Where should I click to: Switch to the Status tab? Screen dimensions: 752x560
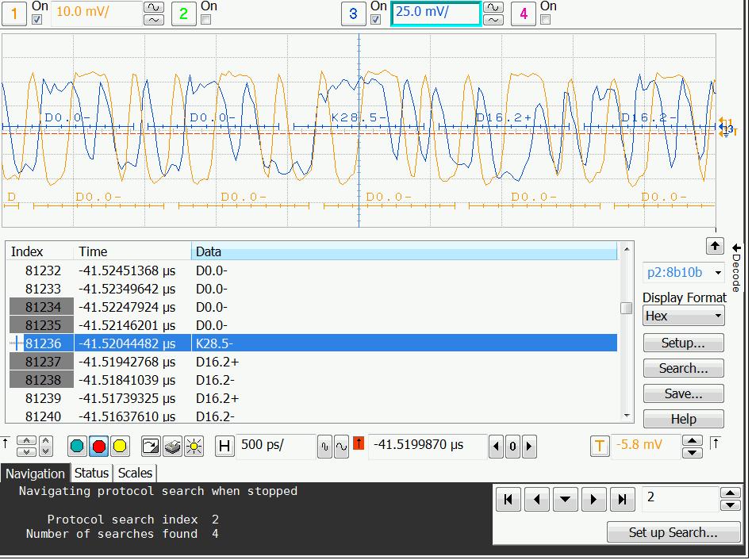coord(91,473)
